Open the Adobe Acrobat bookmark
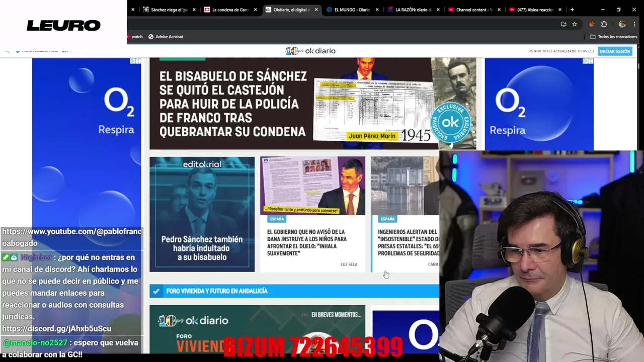Image resolution: width=644 pixels, height=362 pixels. pos(166,37)
